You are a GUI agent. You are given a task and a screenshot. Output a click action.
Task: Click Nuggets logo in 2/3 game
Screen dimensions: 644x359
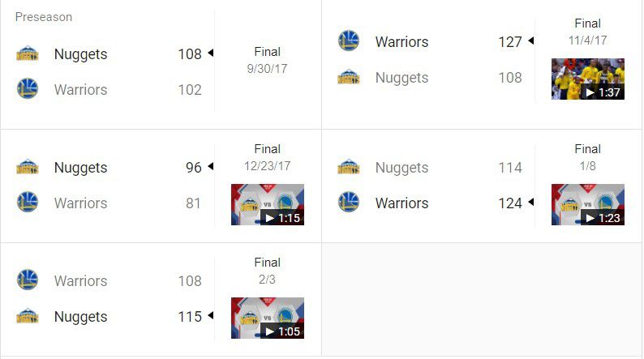pyautogui.click(x=28, y=316)
